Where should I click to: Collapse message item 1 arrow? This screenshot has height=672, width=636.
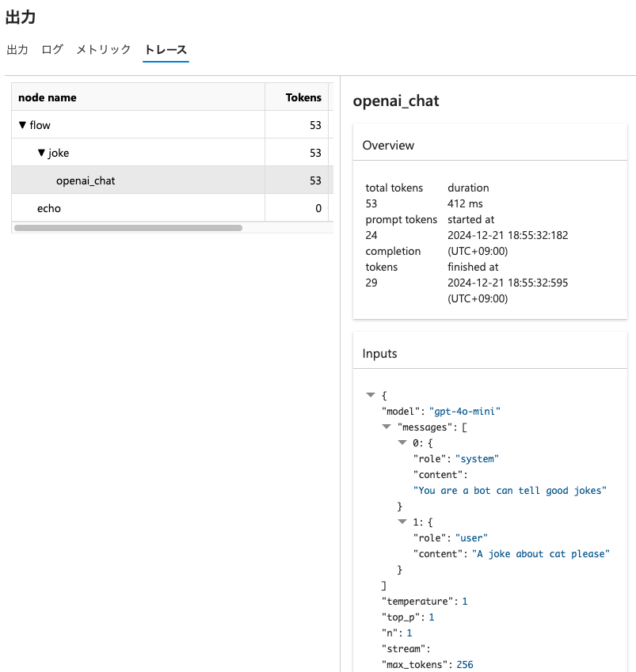(402, 522)
